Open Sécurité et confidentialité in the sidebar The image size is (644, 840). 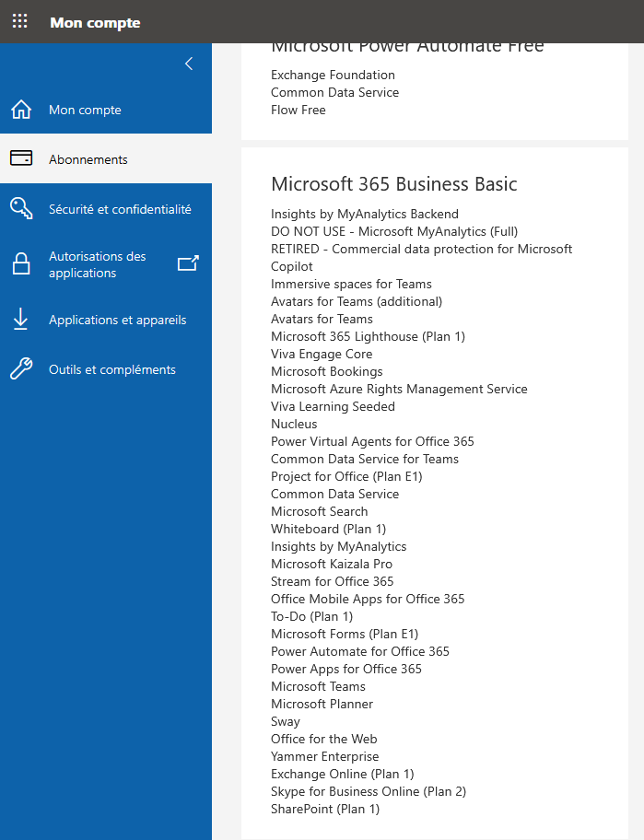pos(106,209)
